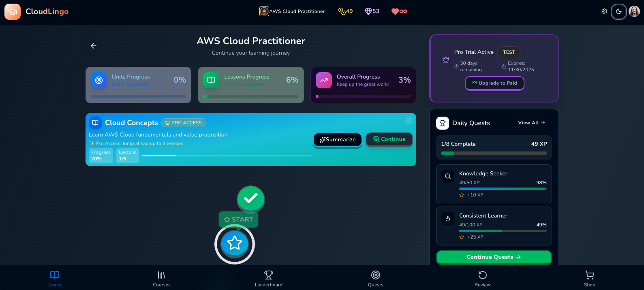
Task: Click the CloudLingo graduation cap logo
Action: click(13, 12)
